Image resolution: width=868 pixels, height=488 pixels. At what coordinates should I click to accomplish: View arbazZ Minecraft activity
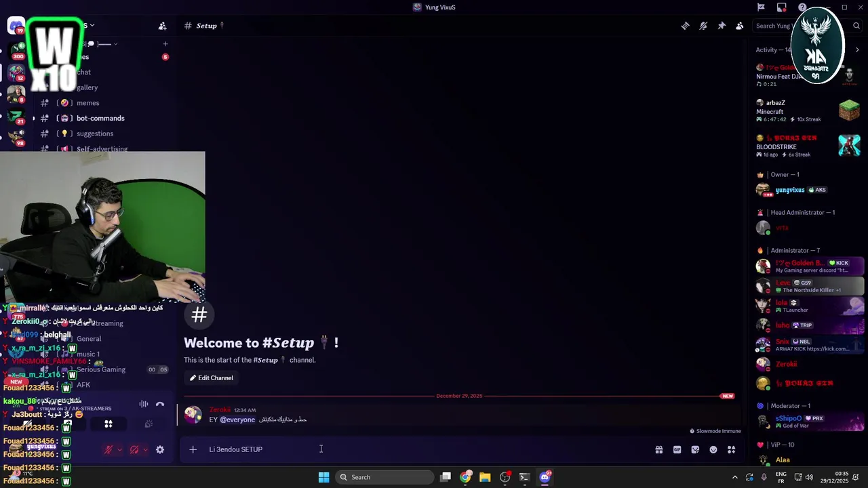pos(808,111)
